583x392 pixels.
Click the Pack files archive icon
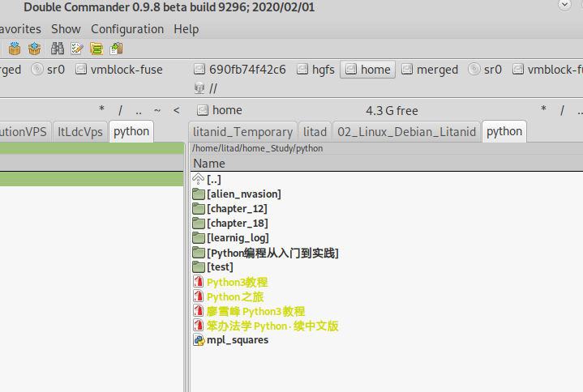click(x=15, y=49)
